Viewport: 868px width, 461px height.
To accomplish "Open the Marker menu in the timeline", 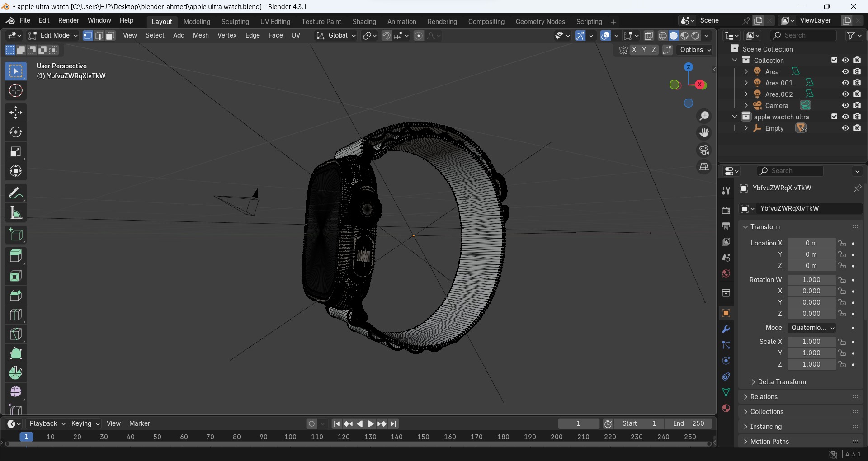I will (x=140, y=423).
